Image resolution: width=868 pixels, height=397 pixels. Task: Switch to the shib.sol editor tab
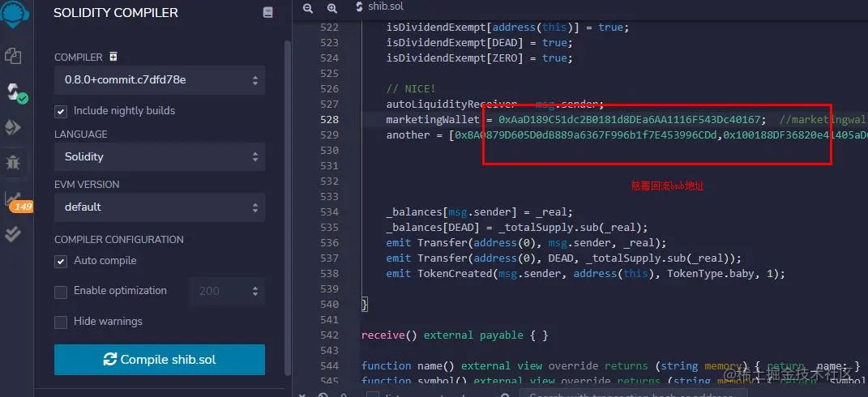coord(378,6)
